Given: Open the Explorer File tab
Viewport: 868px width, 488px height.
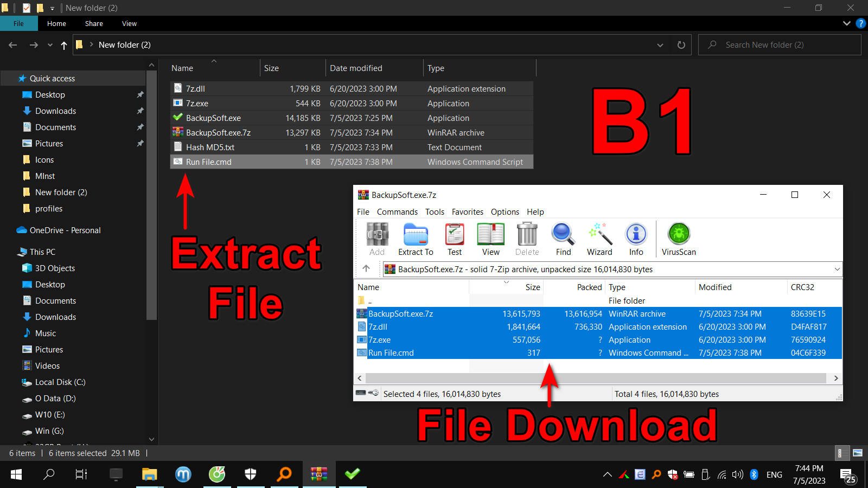Looking at the screenshot, I should click(x=19, y=23).
